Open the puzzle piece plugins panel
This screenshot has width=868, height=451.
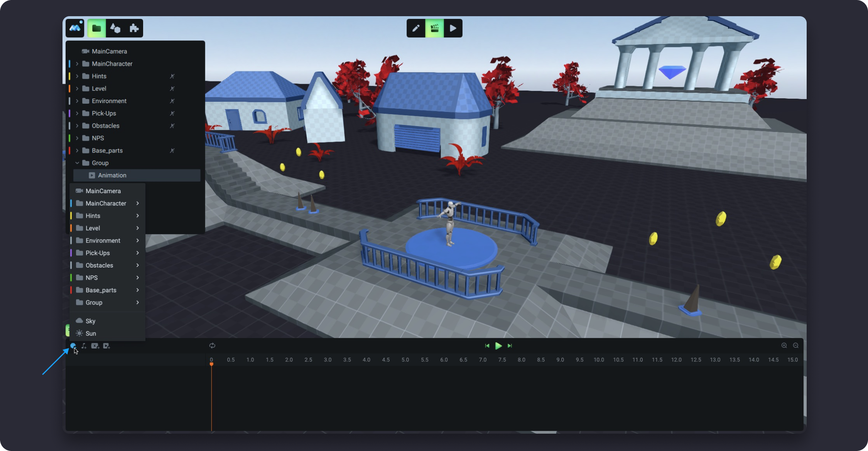point(134,28)
